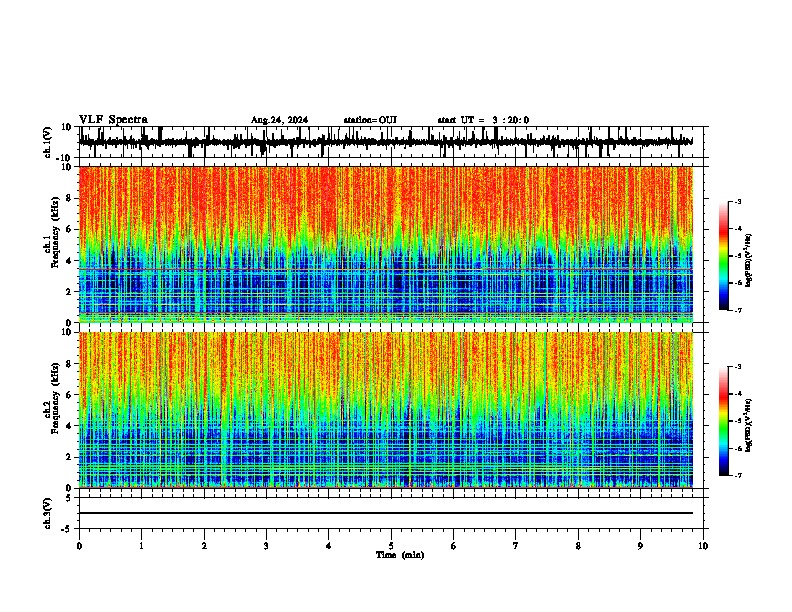Click the "4" tick on the time axis
This screenshot has width=792, height=612.
tap(329, 546)
